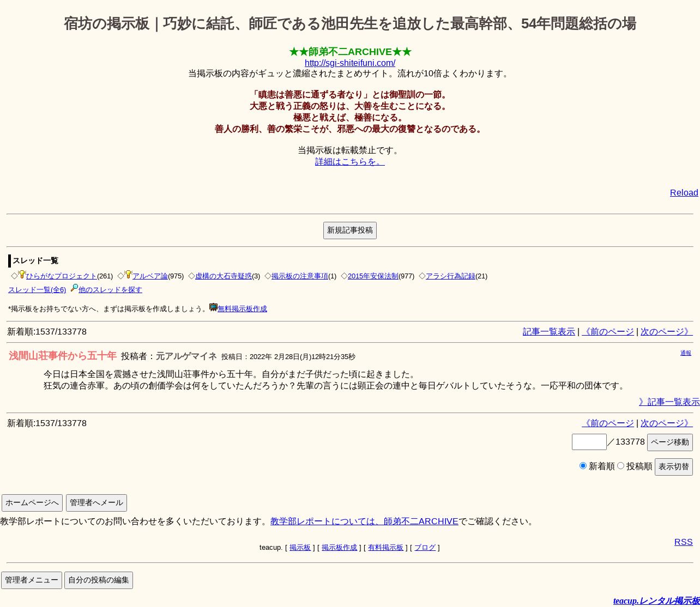The image size is (700, 607).
Task: Click the 新規記事投稿 button
Action: coord(350,230)
